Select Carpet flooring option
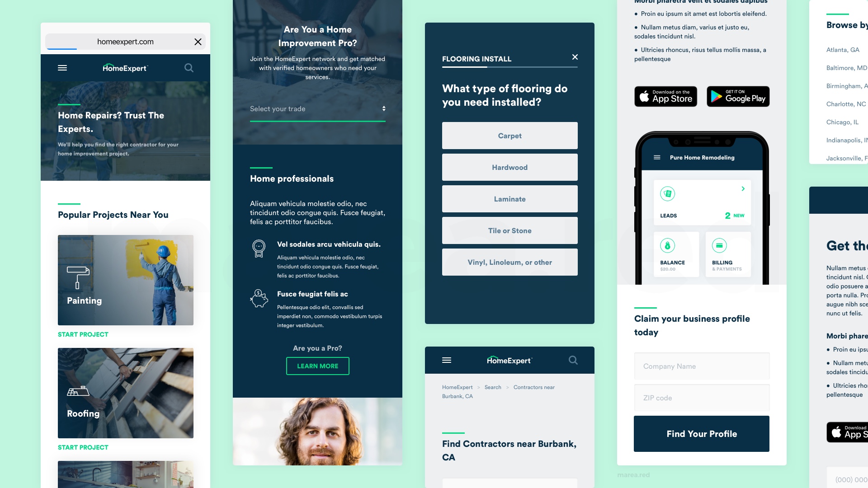 point(509,136)
